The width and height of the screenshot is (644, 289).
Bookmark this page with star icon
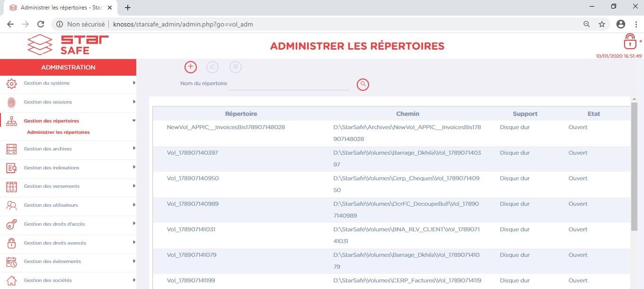[602, 24]
